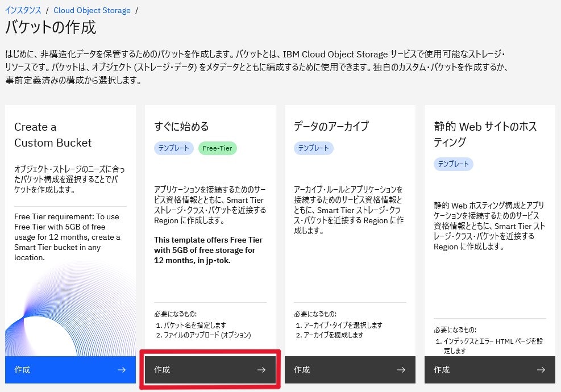561x392 pixels.
Task: Select the データのアーカイブ card title
Action: [331, 126]
